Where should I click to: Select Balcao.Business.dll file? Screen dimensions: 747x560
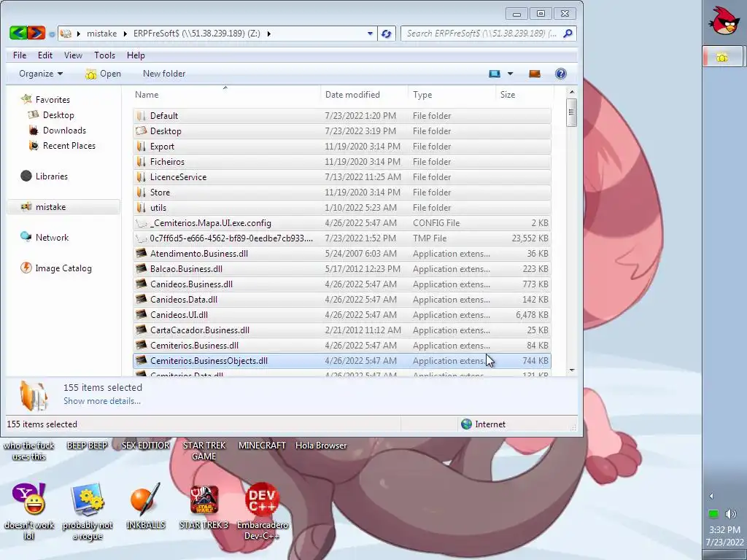[342, 268]
